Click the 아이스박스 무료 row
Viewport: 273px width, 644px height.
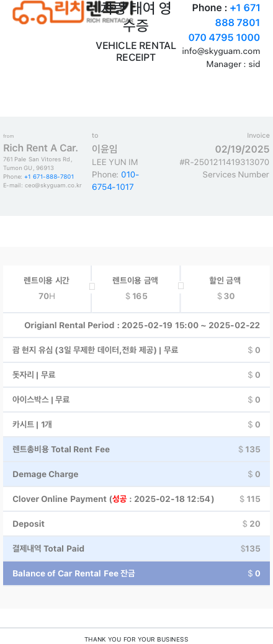[x=136, y=400]
